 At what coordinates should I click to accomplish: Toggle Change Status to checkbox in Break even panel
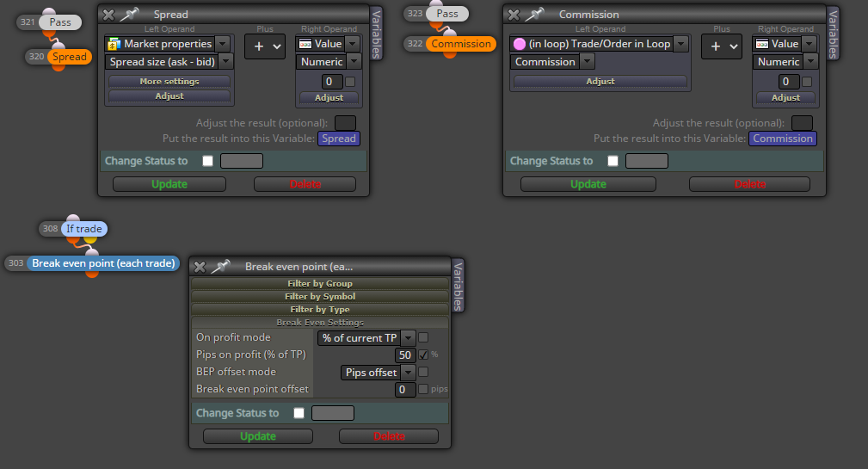click(299, 413)
